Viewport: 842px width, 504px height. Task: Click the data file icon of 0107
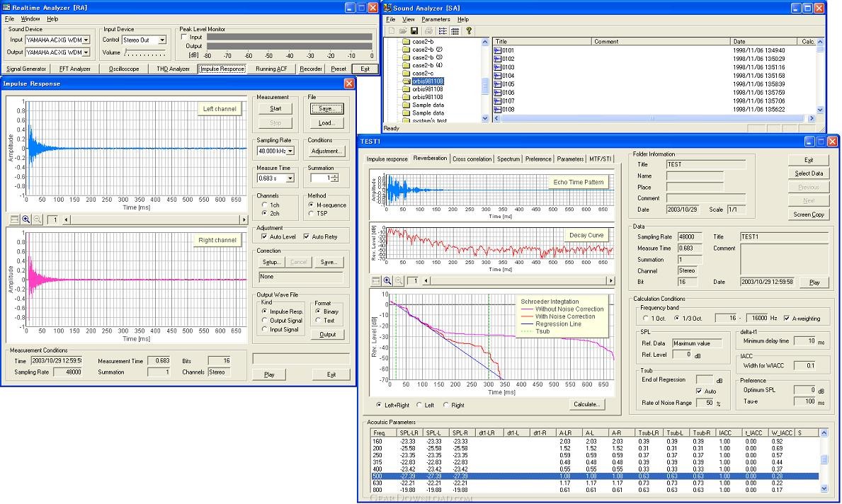(497, 101)
